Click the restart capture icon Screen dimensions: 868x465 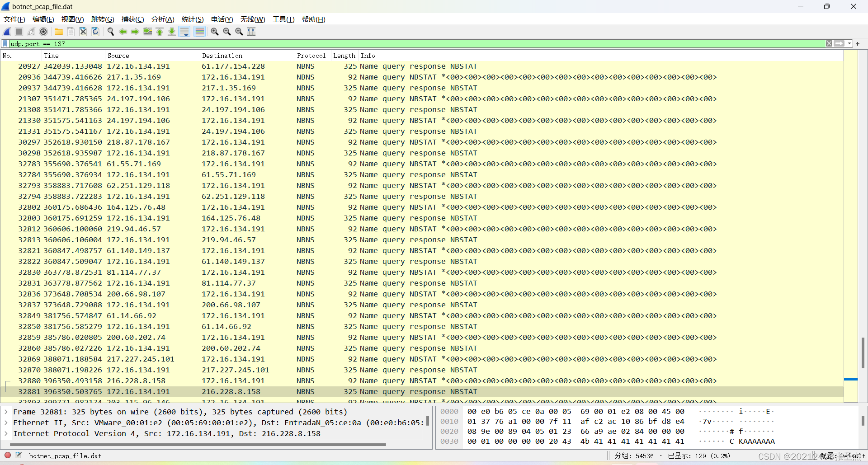click(31, 32)
